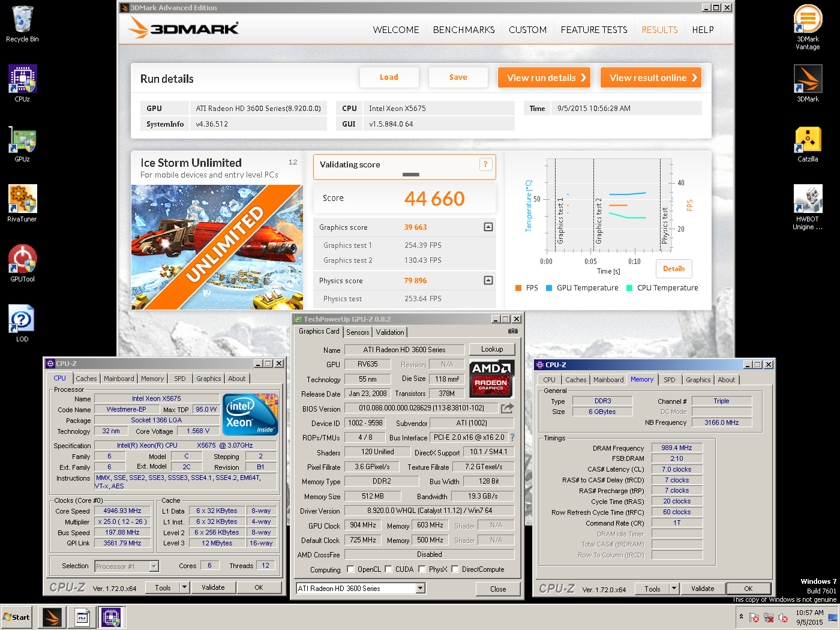Click GPU-Z screenshot camera icon
This screenshot has width=840, height=630.
[x=512, y=331]
